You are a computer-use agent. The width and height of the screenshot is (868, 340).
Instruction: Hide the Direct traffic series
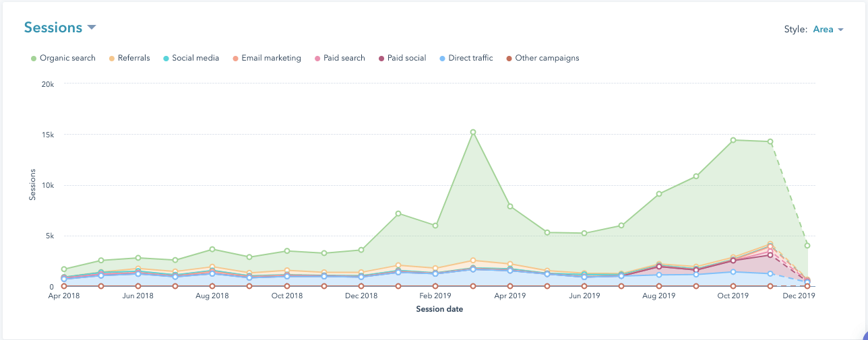click(x=470, y=58)
